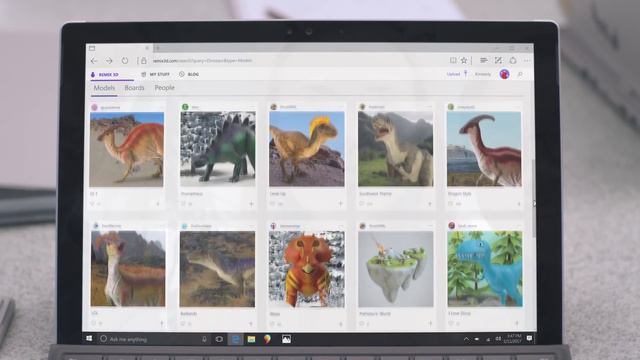Image resolution: width=640 pixels, height=360 pixels.
Task: Open author avatar above green stegosaurus card
Action: coord(185,107)
